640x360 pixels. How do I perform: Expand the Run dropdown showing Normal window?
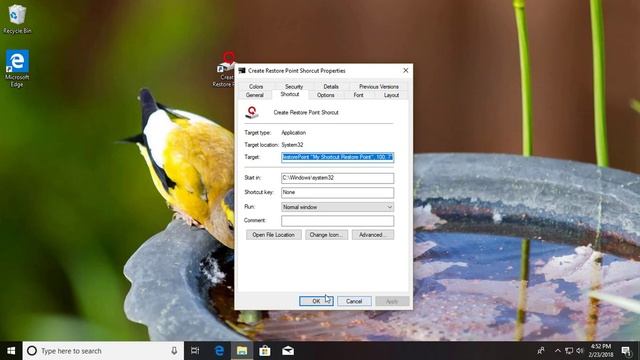[x=338, y=207]
